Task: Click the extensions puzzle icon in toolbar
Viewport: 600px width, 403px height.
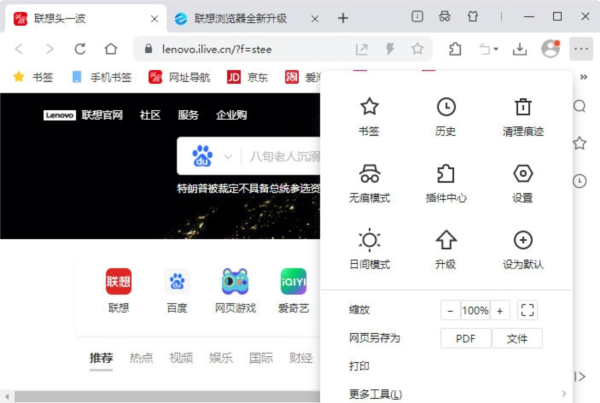Action: coord(455,49)
